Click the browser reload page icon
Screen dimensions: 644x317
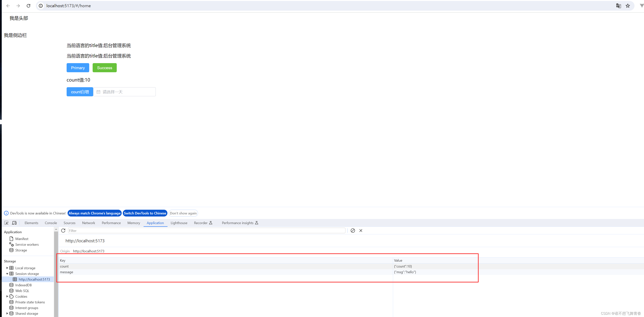pos(28,6)
